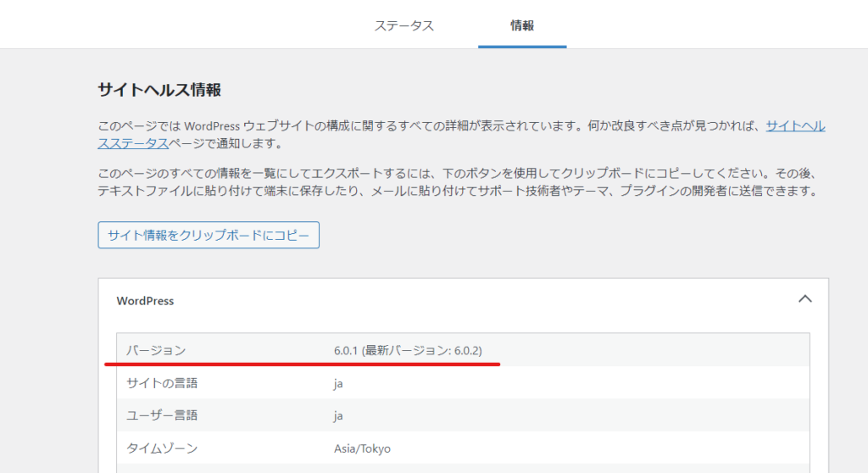Click the blue underline below 情報 tab
This screenshot has height=473, width=868.
(522, 47)
